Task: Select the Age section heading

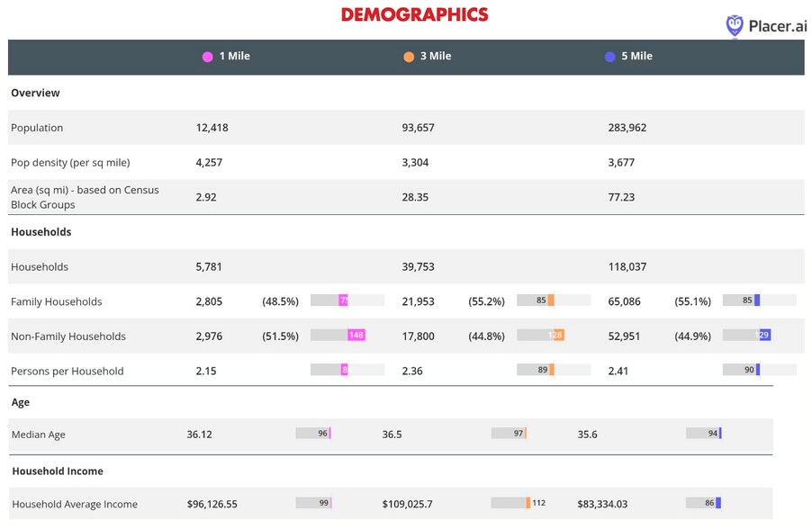Action: tap(21, 402)
